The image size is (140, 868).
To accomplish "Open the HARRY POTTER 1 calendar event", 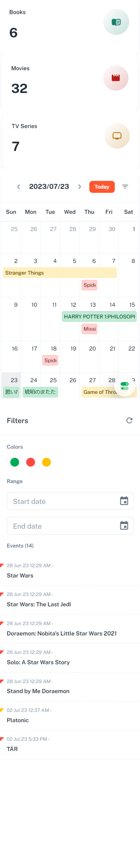I will click(x=99, y=316).
